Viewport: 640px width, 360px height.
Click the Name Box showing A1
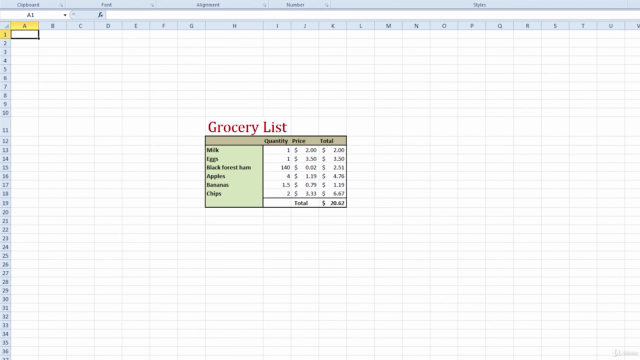click(31, 15)
